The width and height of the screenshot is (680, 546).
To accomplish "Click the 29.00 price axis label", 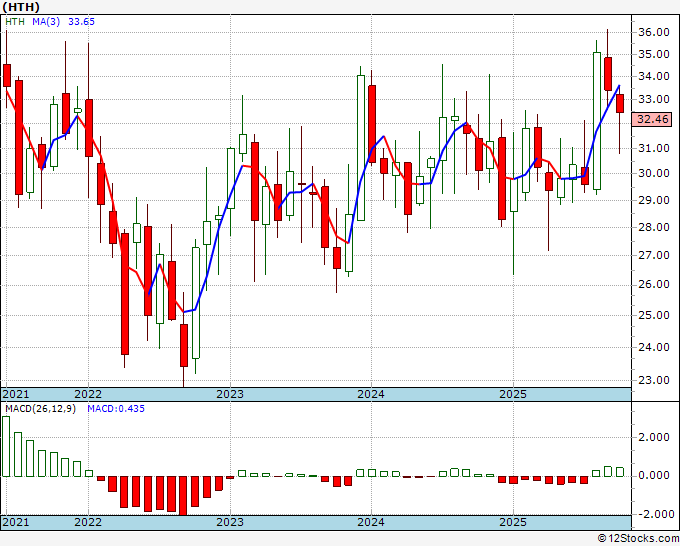I will click(654, 200).
